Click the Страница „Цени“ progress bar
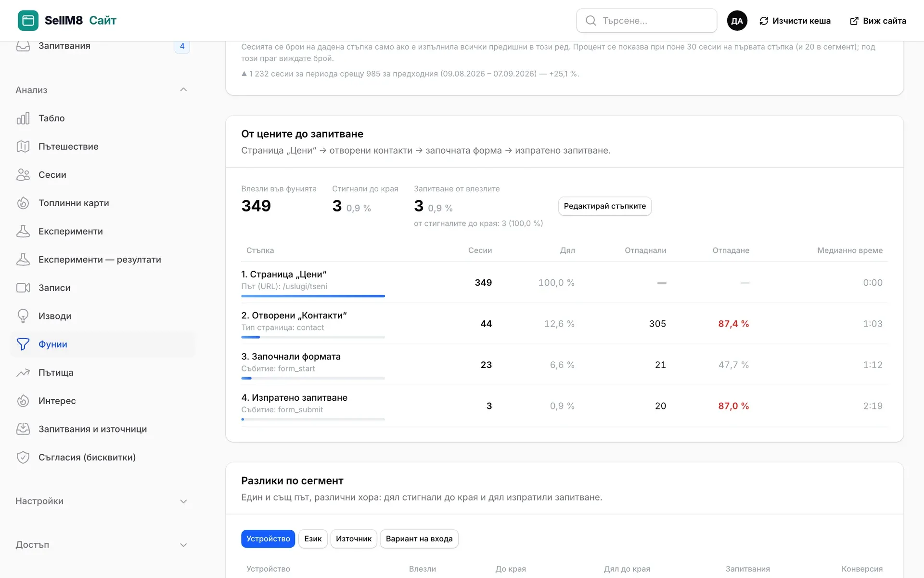This screenshot has height=578, width=924. point(313,296)
